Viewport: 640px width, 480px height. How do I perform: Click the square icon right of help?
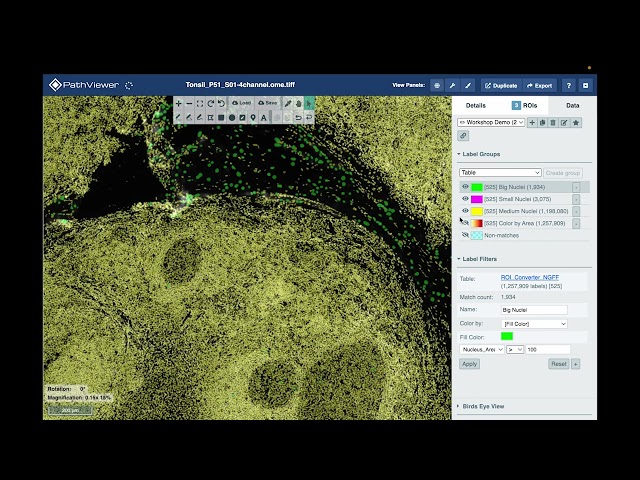point(585,85)
